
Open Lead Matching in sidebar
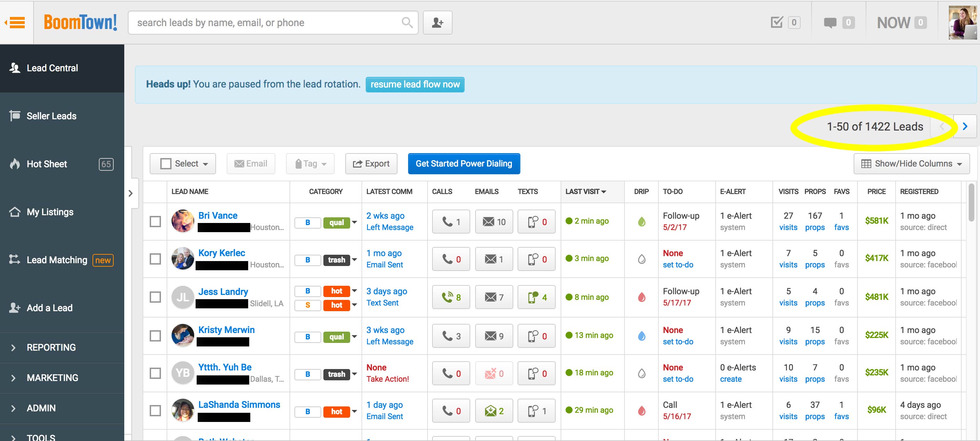pos(62,260)
